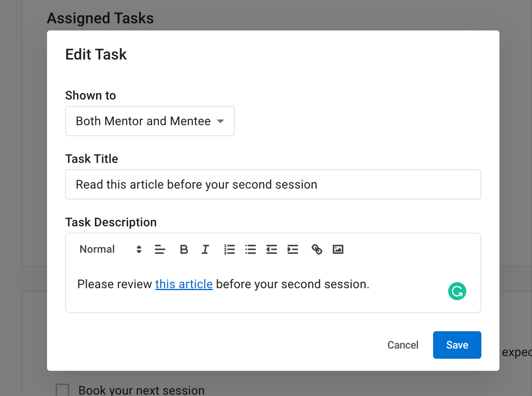Open text alignment options
The width and height of the screenshot is (532, 396).
tap(160, 249)
